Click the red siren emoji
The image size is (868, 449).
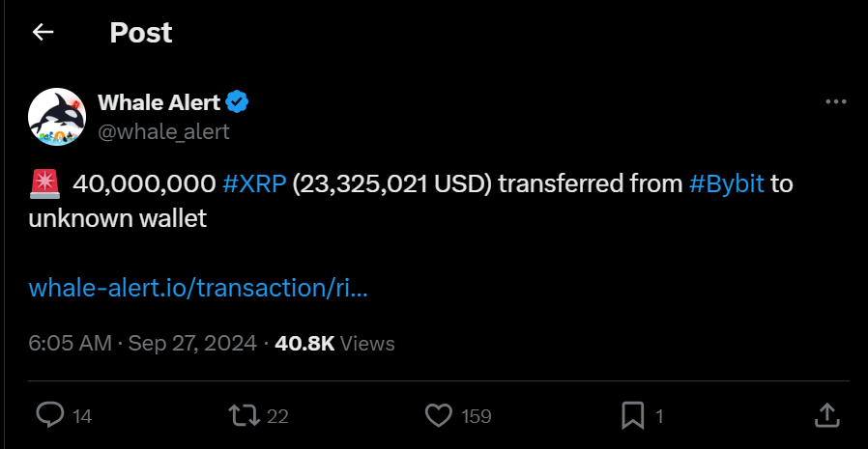44,182
